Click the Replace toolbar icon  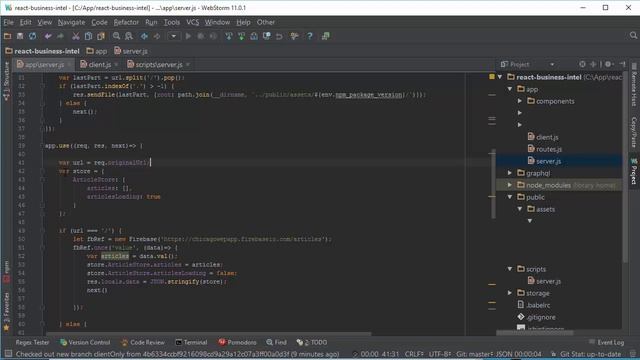129,36
